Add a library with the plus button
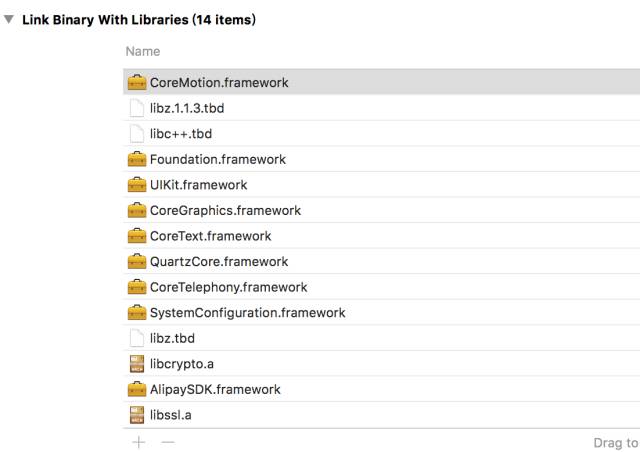The image size is (640, 452). click(139, 442)
